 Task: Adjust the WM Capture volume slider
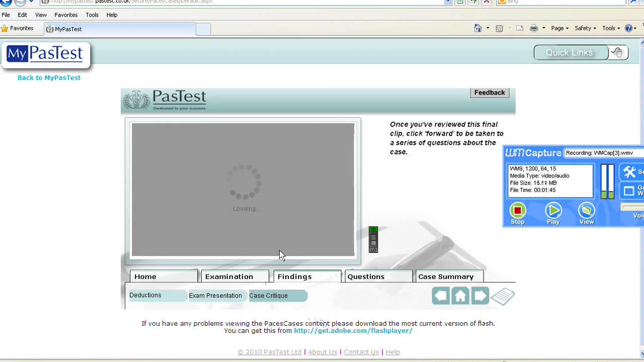pos(633,207)
